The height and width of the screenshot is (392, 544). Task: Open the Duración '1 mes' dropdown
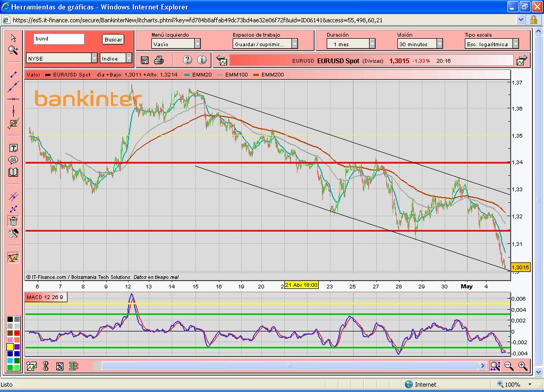coord(372,44)
